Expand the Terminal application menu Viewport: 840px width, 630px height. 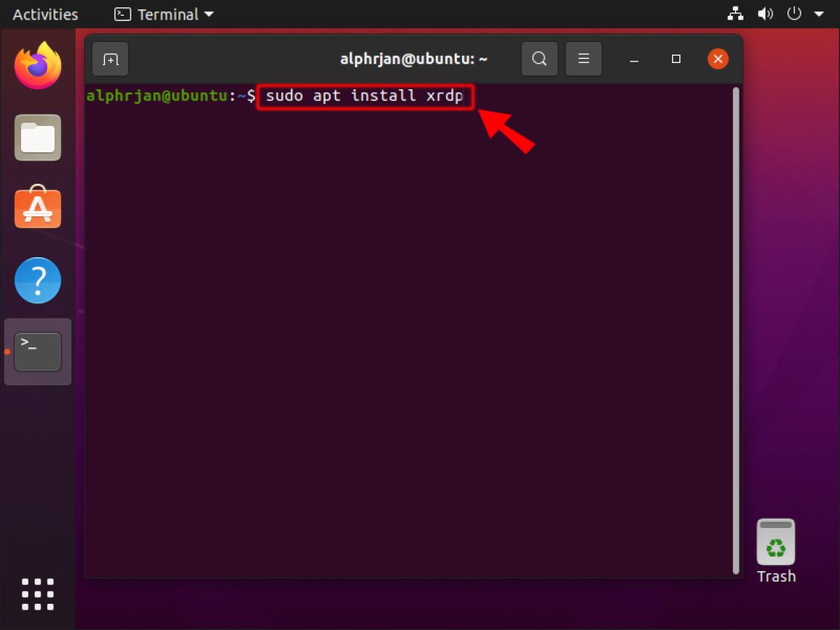pos(208,14)
